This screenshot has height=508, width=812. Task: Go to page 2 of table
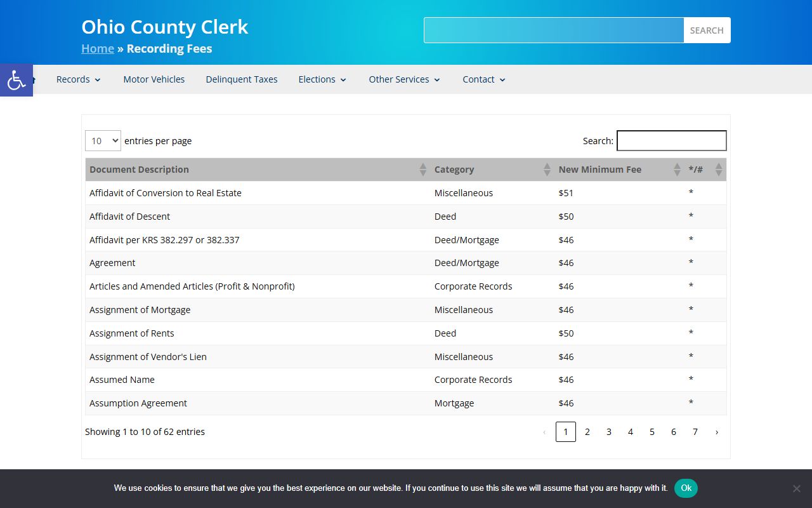click(587, 432)
